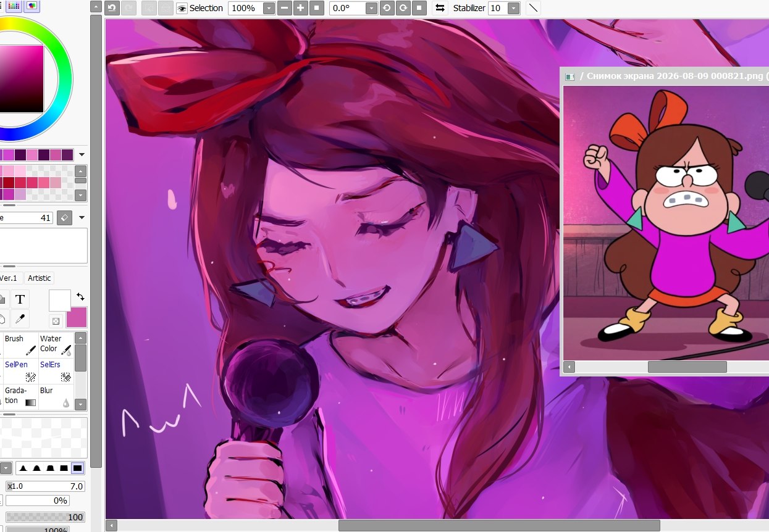Adjust the slider showing 100
769x532 pixels.
[45, 517]
